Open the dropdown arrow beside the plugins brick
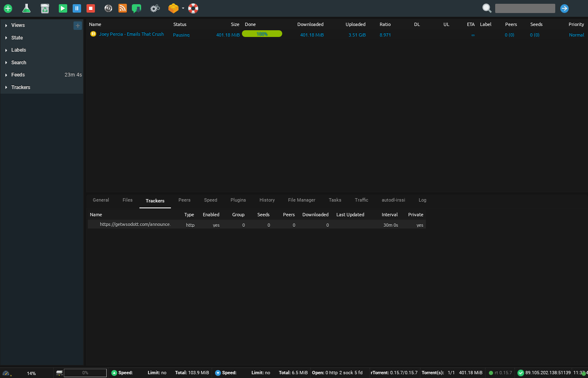 [183, 8]
